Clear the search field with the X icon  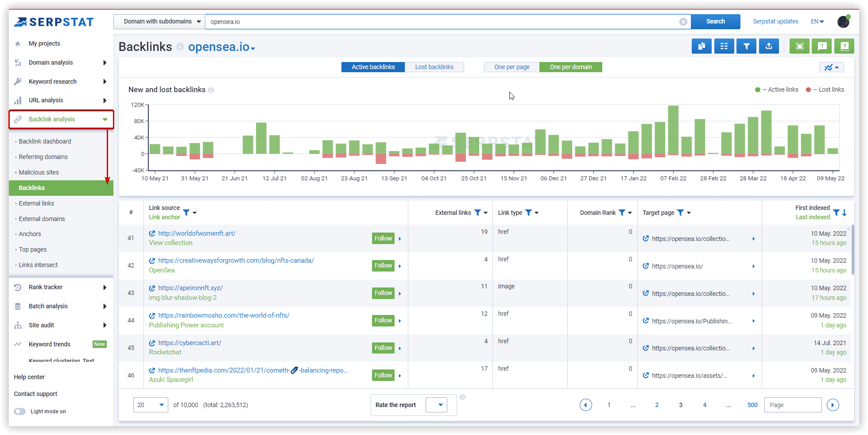[x=683, y=22]
